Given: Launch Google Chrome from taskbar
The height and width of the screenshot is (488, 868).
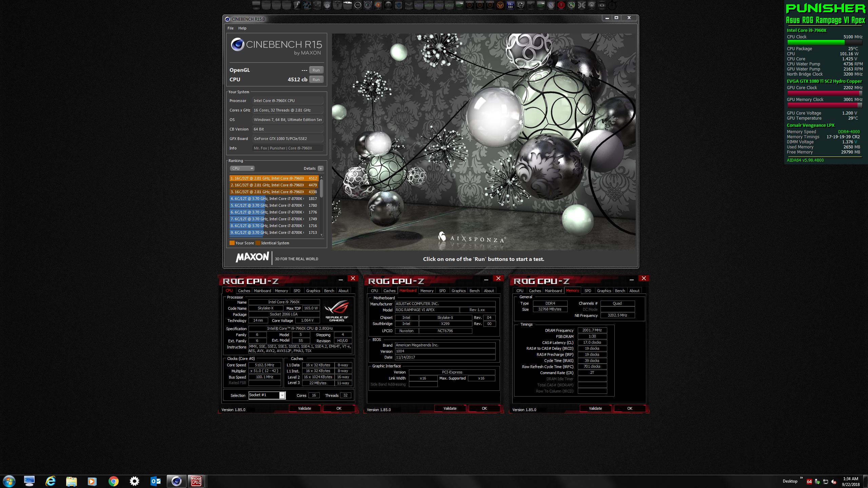Looking at the screenshot, I should tap(113, 481).
